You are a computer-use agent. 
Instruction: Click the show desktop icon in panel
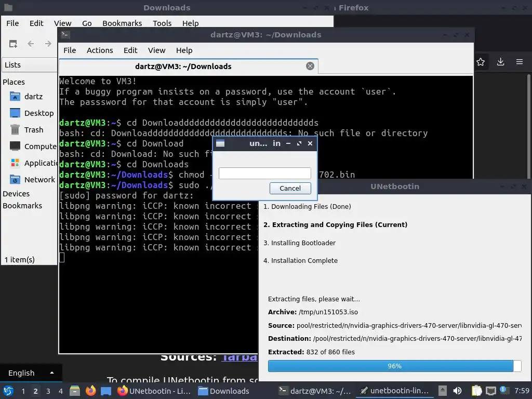tap(106, 391)
